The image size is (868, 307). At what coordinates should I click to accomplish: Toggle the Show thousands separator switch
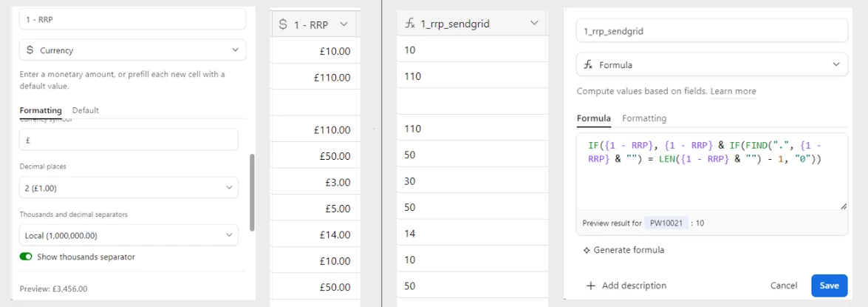[x=26, y=257]
